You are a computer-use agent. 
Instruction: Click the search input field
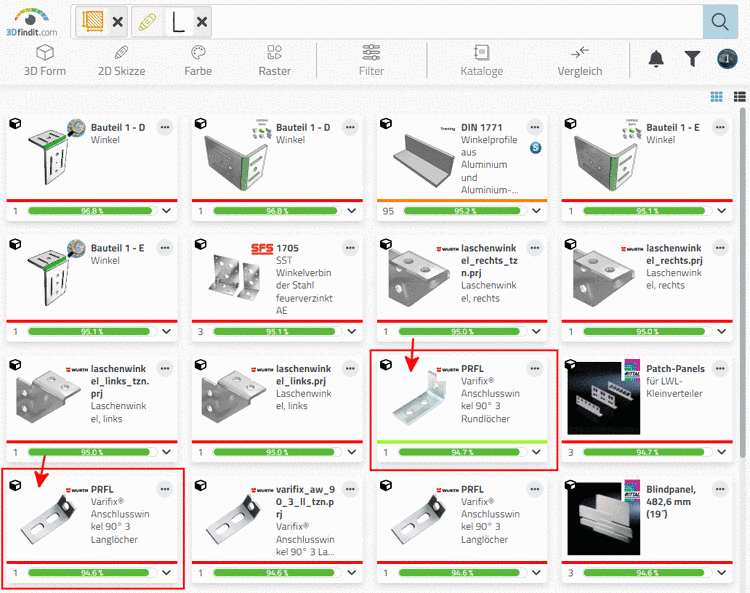pyautogui.click(x=457, y=22)
